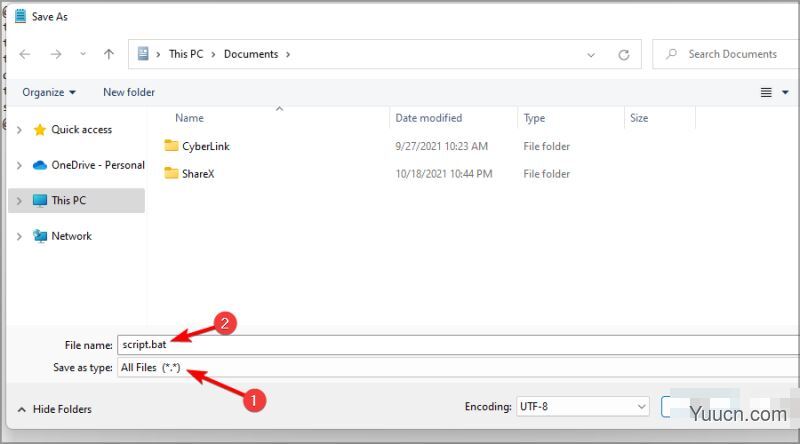
Task: Go up one folder level
Action: (109, 54)
